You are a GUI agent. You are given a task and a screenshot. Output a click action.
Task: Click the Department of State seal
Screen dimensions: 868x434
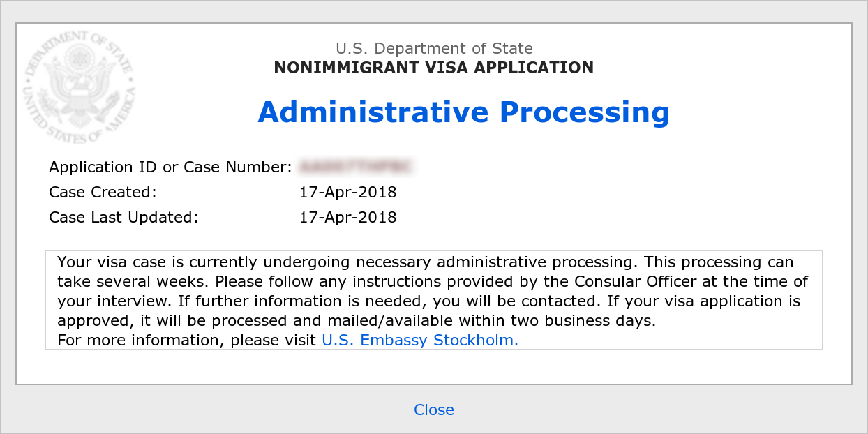click(78, 87)
